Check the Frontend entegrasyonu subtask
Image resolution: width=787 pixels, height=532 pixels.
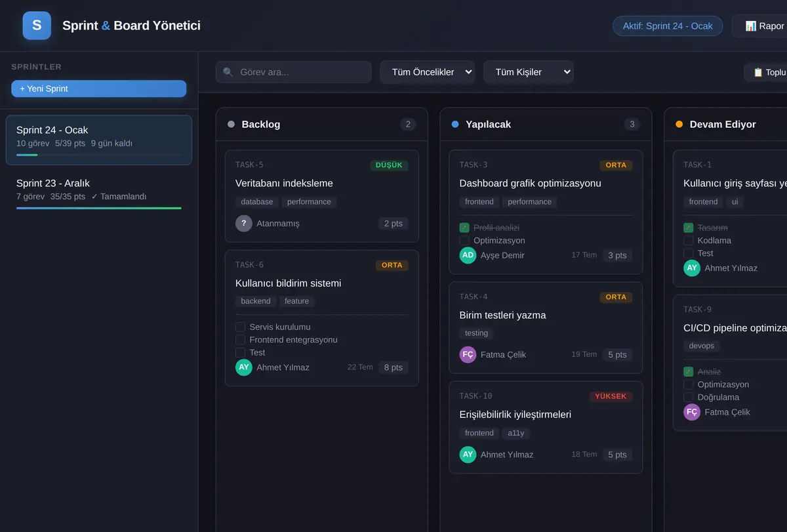(241, 340)
